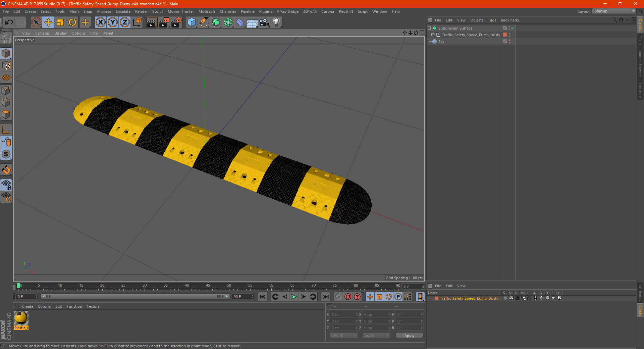Screen dimensions: 644x349
Task: Toggle coordinate system icon
Action: pos(137,22)
